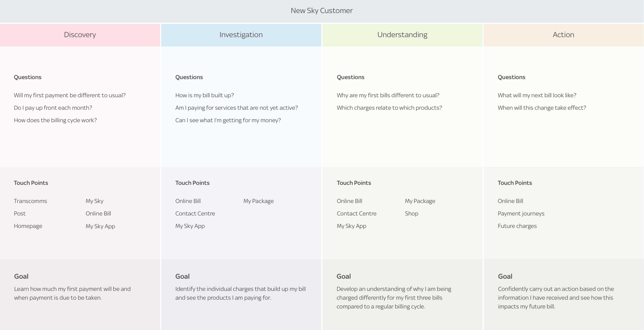Toggle Action phase section visibility
The height and width of the screenshot is (330, 644).
coord(564,34)
